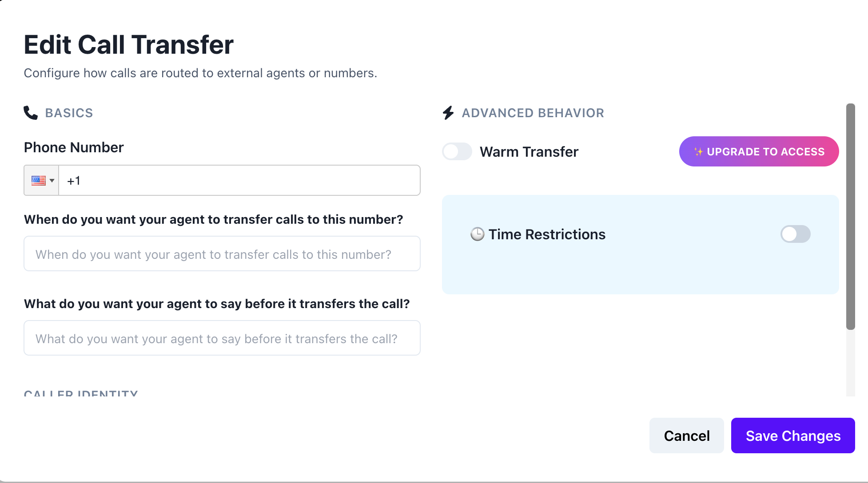Screen dimensions: 868x483
Task: Click inside the phone number input field
Action: [240, 180]
